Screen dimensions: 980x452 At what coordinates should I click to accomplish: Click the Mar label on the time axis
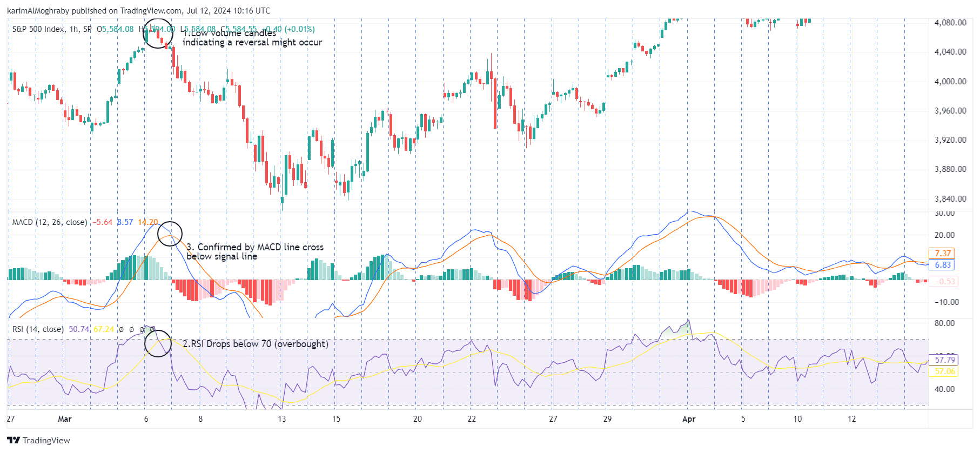(64, 419)
